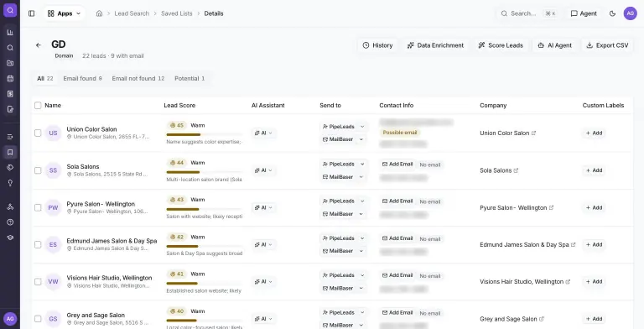Image resolution: width=644 pixels, height=329 pixels.
Task: Open the magnifier search icon in sidebar
Action: (10, 48)
